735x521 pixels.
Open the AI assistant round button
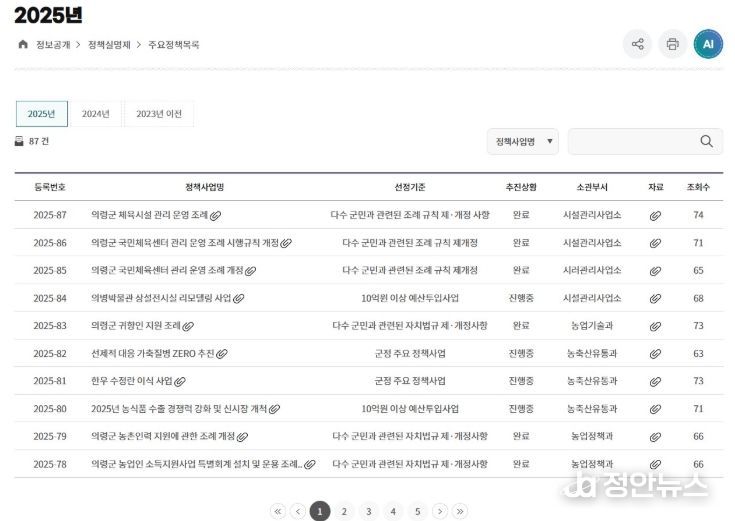coord(708,44)
